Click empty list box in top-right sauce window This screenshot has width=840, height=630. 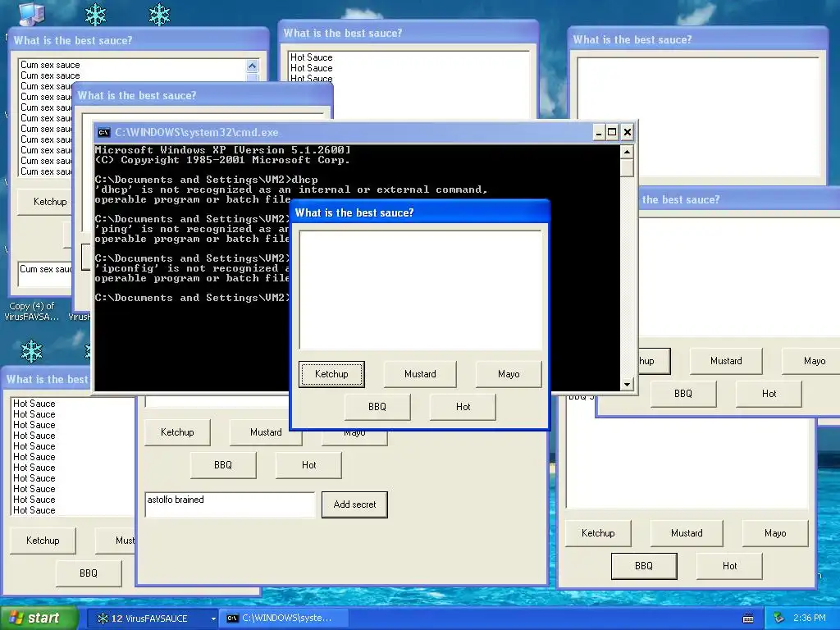pyautogui.click(x=699, y=117)
